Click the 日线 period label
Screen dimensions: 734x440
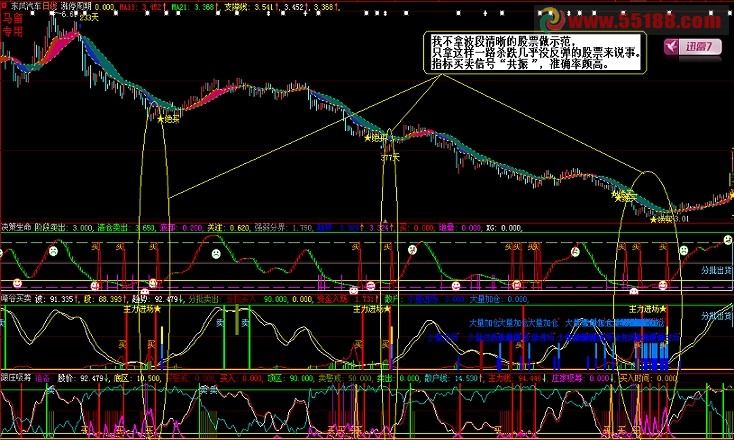[x=50, y=7]
